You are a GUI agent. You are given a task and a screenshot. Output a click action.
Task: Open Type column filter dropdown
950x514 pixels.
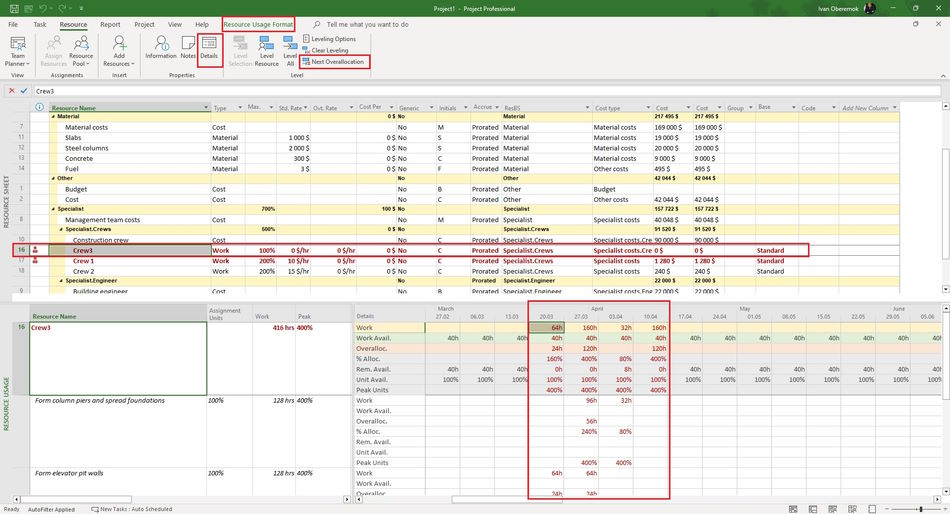[240, 108]
